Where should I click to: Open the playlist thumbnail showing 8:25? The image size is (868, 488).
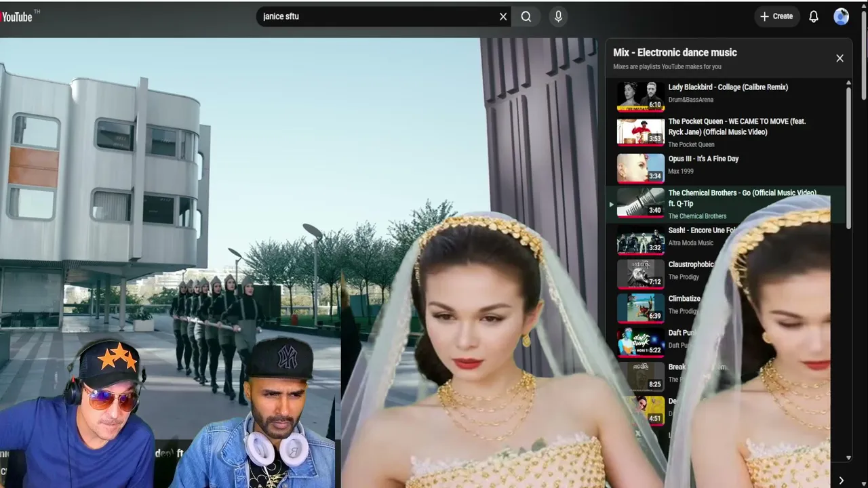(641, 376)
